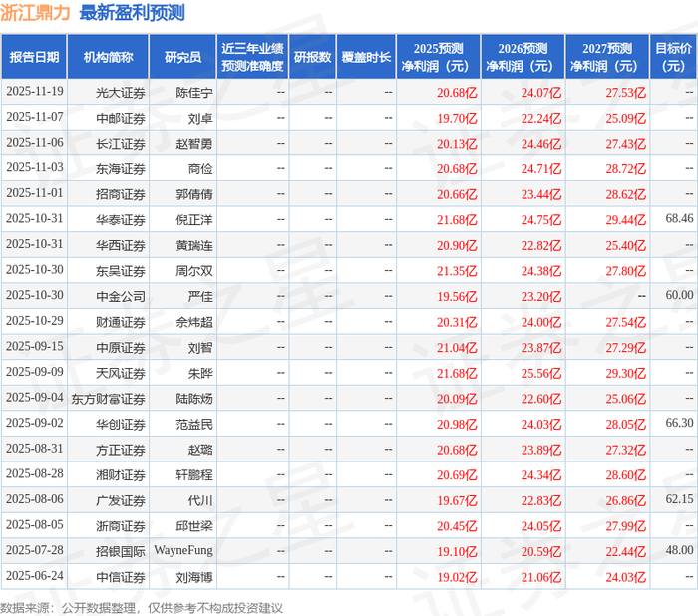The width and height of the screenshot is (698, 616).
Task: Click target price 68.46
Action: (x=679, y=218)
